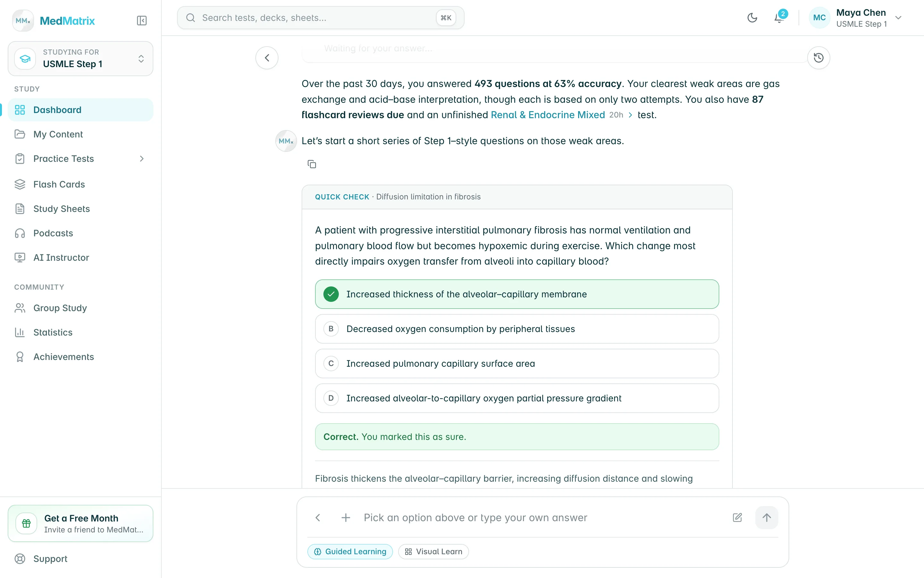The height and width of the screenshot is (578, 924).
Task: Click Get a Free Month invite card
Action: coord(81,523)
